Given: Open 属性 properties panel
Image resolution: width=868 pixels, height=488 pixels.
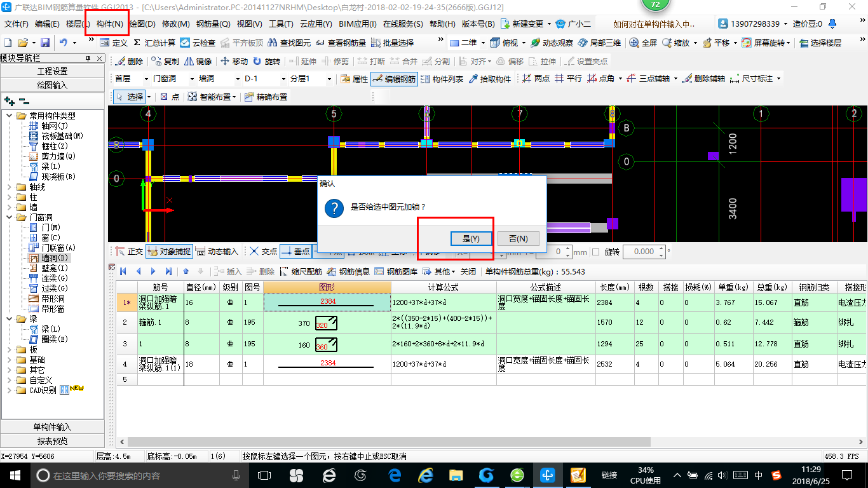Looking at the screenshot, I should [x=355, y=79].
